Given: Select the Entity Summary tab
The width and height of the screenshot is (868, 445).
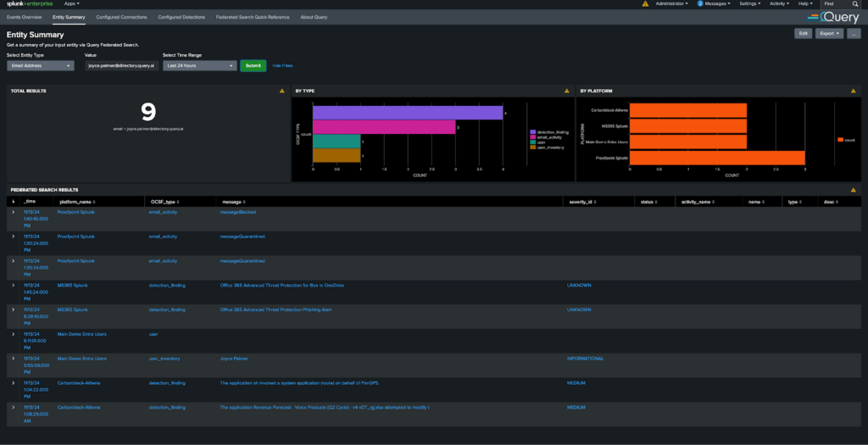Looking at the screenshot, I should pos(69,17).
